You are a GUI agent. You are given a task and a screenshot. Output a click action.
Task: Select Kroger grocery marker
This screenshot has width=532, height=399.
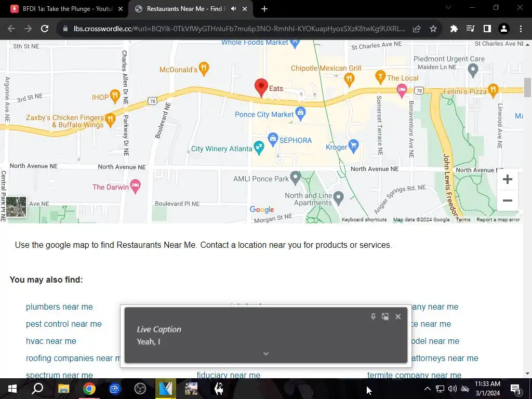(x=353, y=146)
